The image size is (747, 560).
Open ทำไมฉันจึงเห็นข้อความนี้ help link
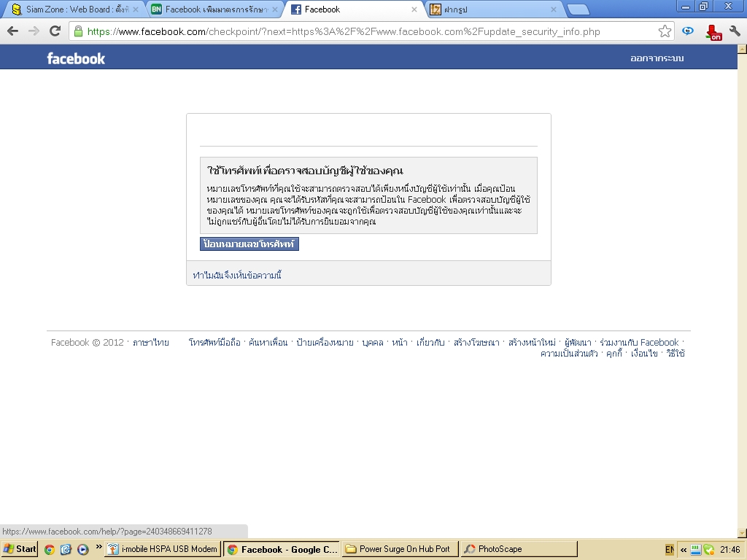tap(237, 275)
